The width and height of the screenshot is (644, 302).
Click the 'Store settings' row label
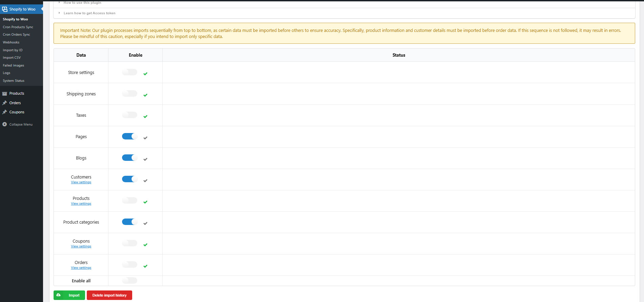(x=81, y=73)
